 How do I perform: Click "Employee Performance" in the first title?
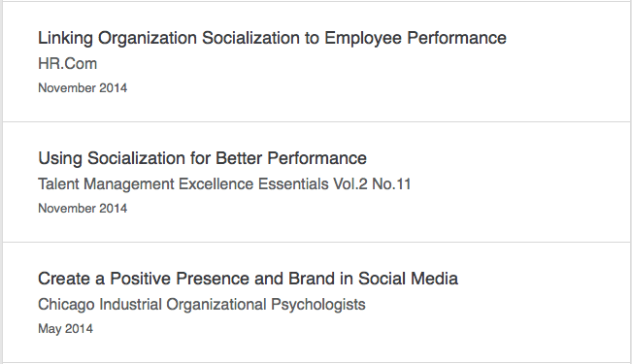[x=416, y=38]
